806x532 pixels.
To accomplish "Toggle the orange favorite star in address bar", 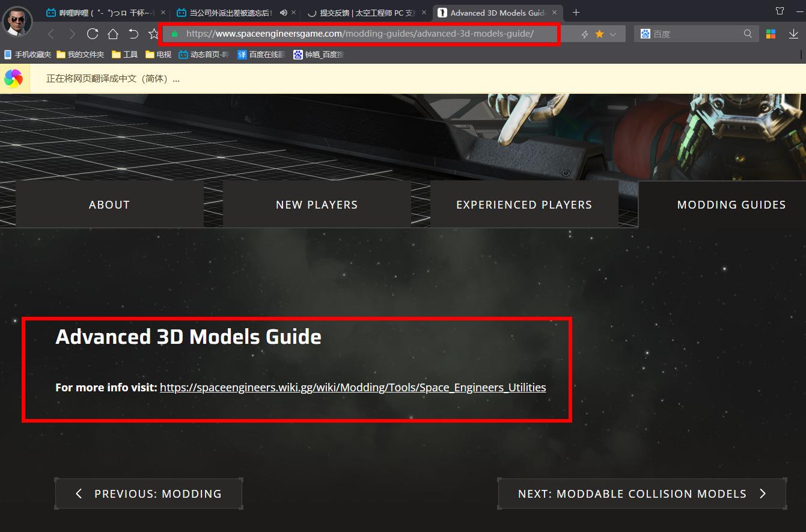I will coord(599,34).
